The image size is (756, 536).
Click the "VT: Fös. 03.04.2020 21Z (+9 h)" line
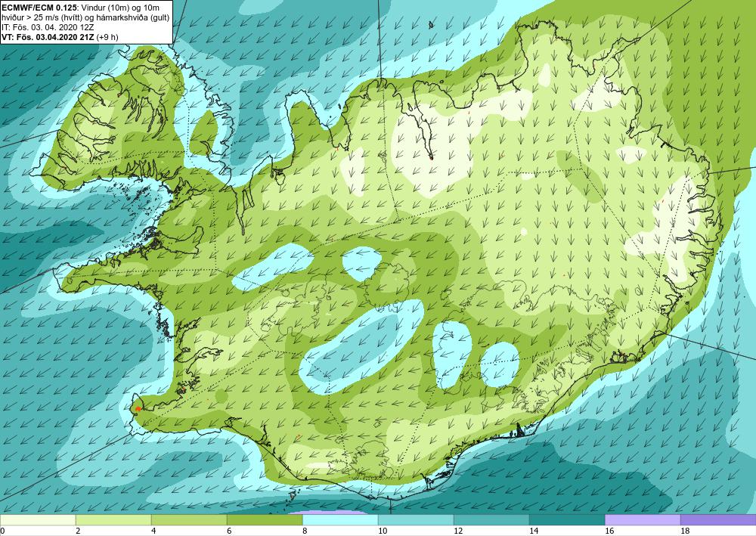pyautogui.click(x=60, y=36)
